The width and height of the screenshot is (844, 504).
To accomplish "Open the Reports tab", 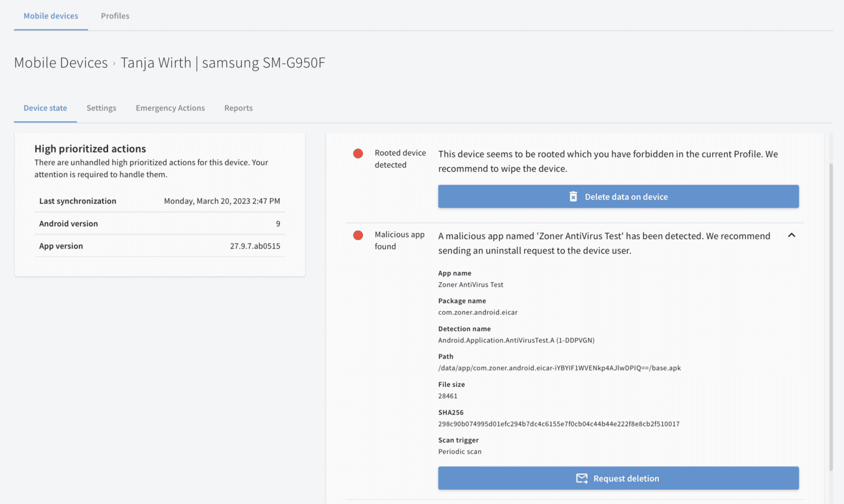I will point(238,108).
